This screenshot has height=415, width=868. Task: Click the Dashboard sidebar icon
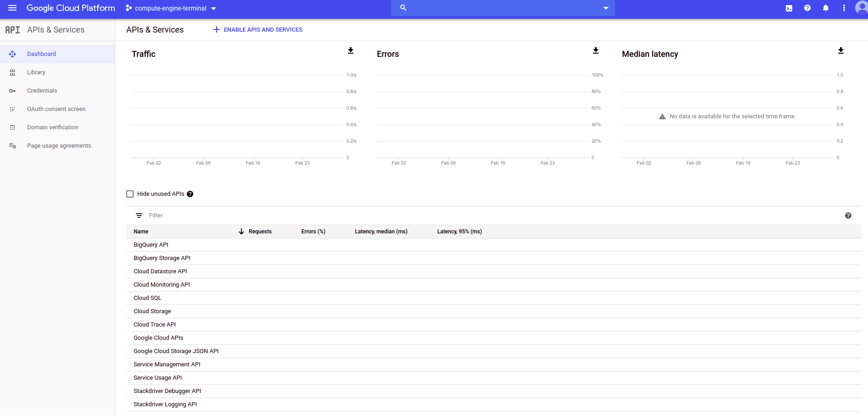12,54
